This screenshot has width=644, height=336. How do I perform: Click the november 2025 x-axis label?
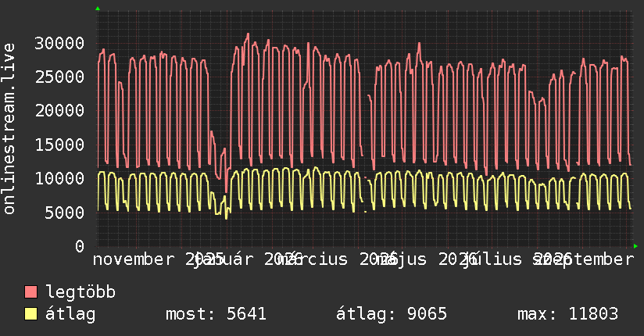(x=158, y=259)
